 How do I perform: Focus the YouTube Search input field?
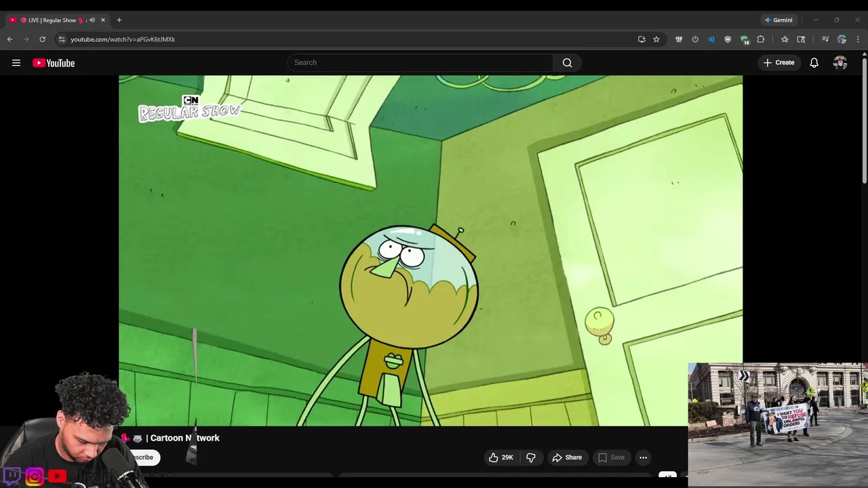coord(420,63)
